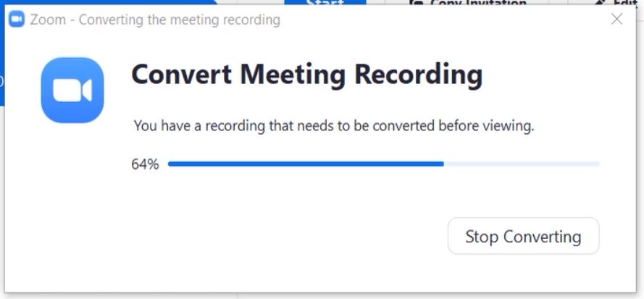Click the right end of the blue progress fill
This screenshot has height=299, width=644.
[443, 164]
